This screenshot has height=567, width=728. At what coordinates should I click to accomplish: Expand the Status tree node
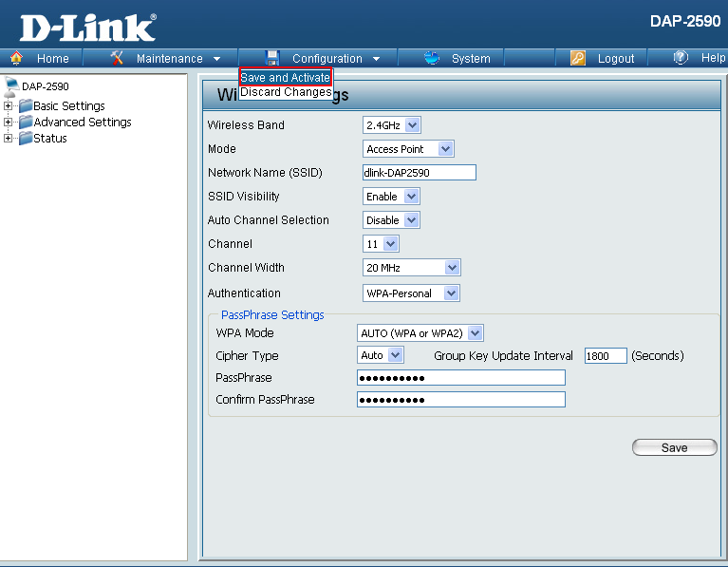click(x=8, y=139)
